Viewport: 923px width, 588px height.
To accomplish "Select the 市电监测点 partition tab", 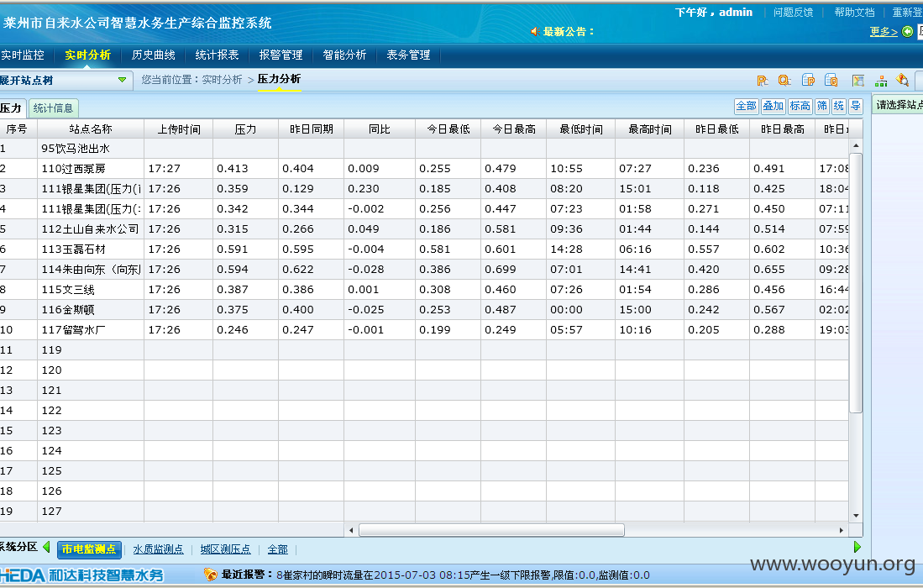I will (89, 549).
